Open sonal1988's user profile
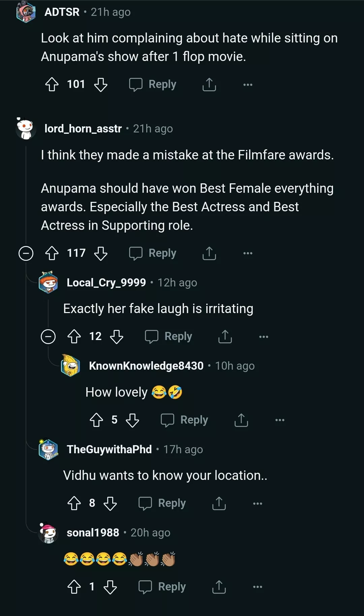 (x=93, y=532)
